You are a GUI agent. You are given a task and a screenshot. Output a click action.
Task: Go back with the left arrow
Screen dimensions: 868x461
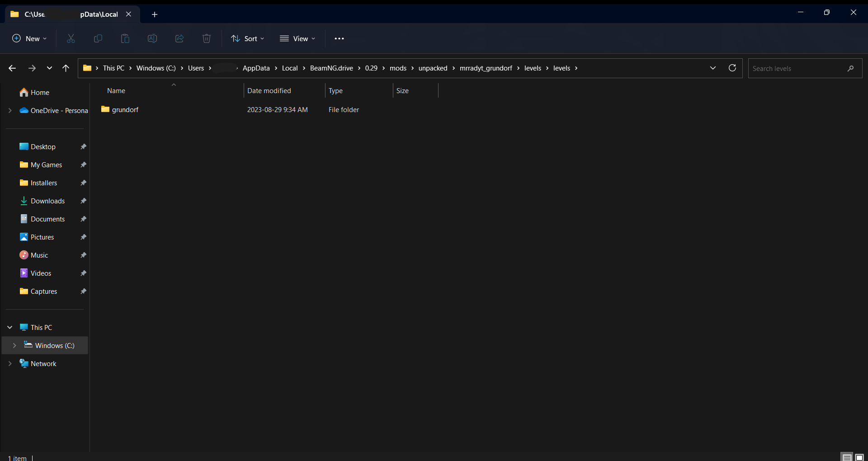coord(12,68)
